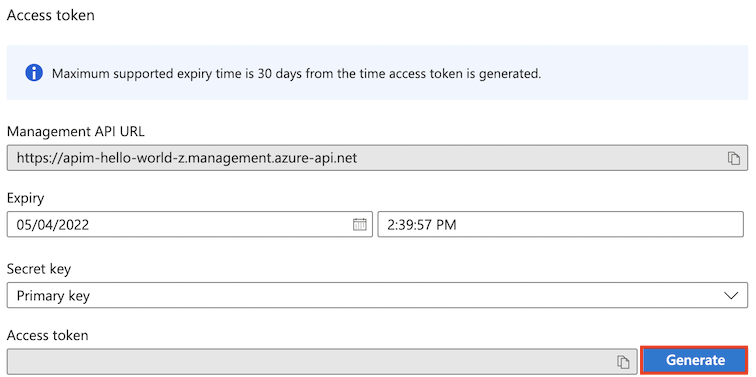The image size is (756, 377).
Task: Copy the generated access token
Action: (623, 361)
